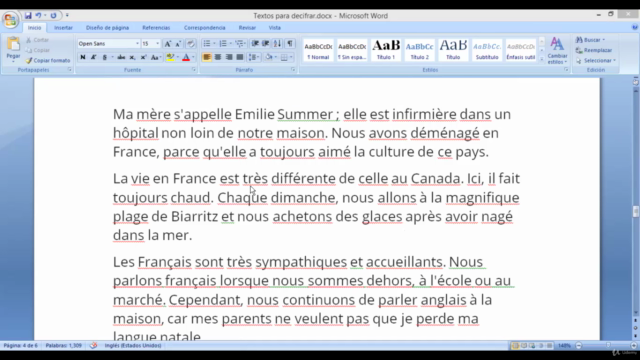The height and width of the screenshot is (360, 640).
Task: Align text left
Action: [207, 57]
